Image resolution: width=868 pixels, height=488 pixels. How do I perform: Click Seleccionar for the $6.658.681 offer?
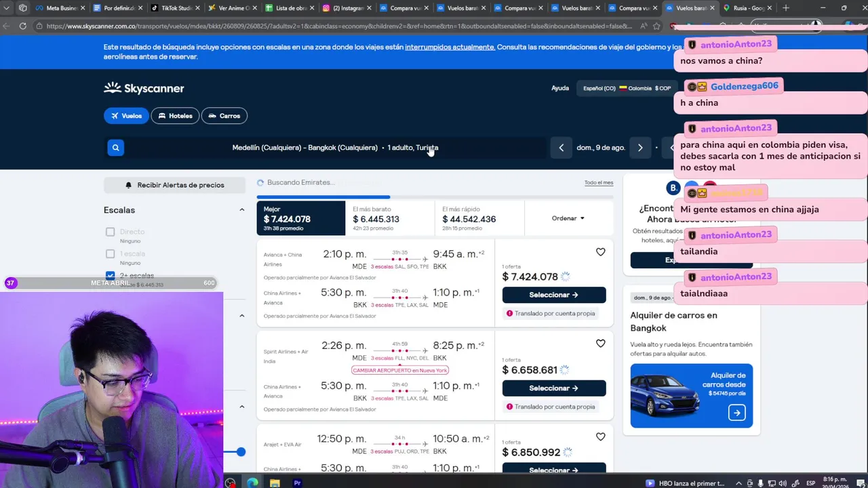tap(554, 388)
